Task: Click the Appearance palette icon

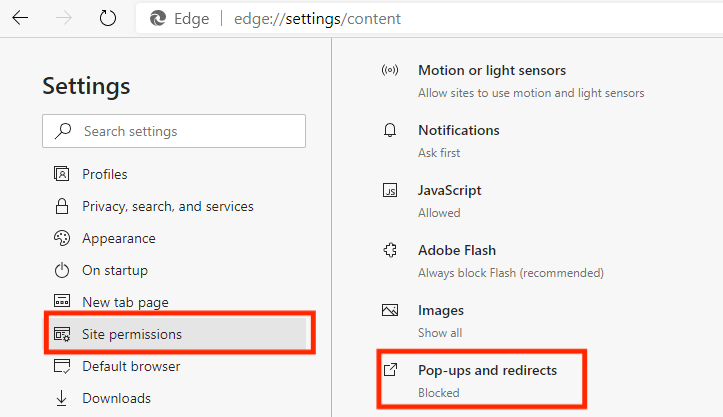Action: click(x=62, y=238)
